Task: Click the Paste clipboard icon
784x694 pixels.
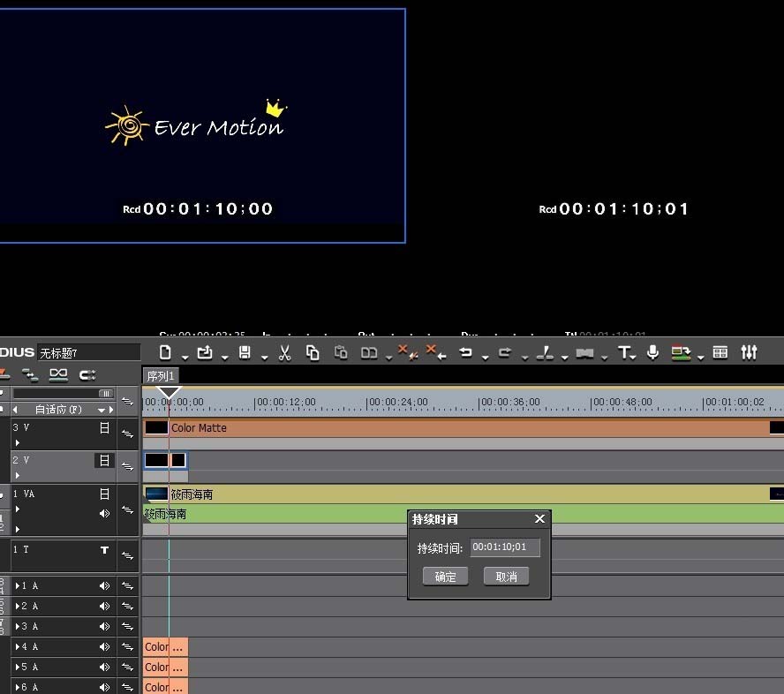Action: coord(341,352)
